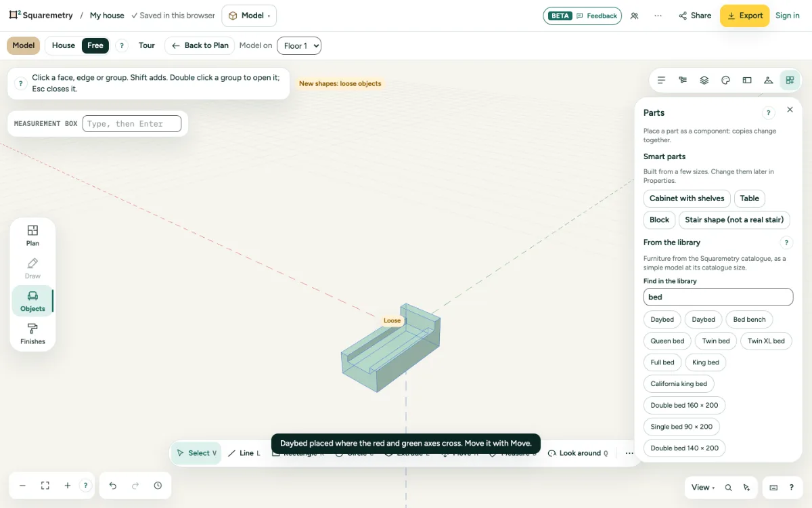Open the collaborators people icon
The image size is (812, 508).
point(634,16)
